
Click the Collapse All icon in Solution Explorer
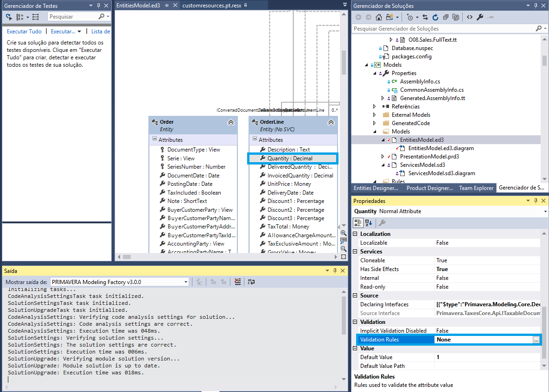pyautogui.click(x=445, y=17)
